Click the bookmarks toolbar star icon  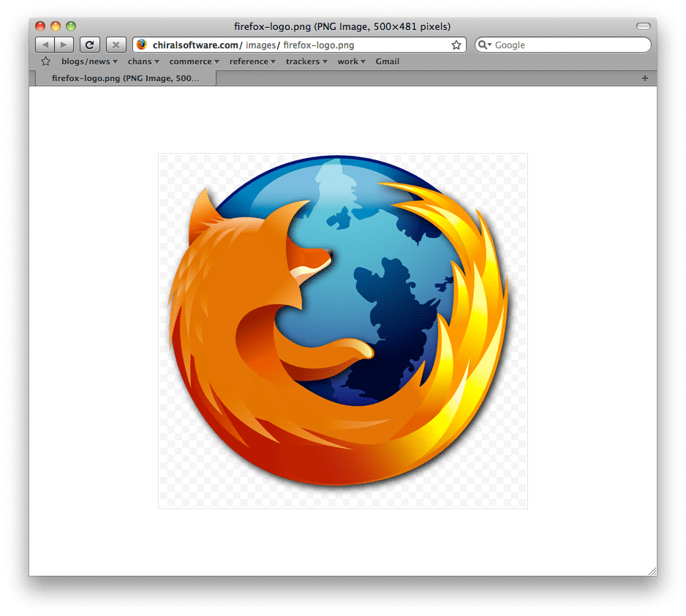[x=45, y=61]
